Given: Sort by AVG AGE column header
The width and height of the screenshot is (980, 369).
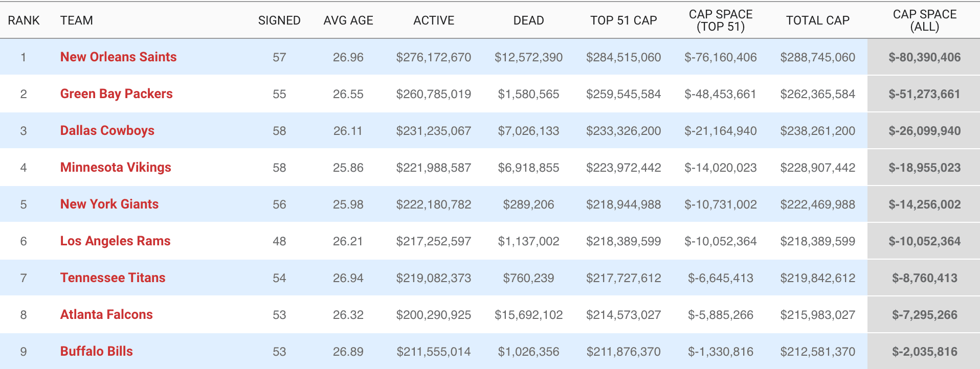Looking at the screenshot, I should [348, 20].
